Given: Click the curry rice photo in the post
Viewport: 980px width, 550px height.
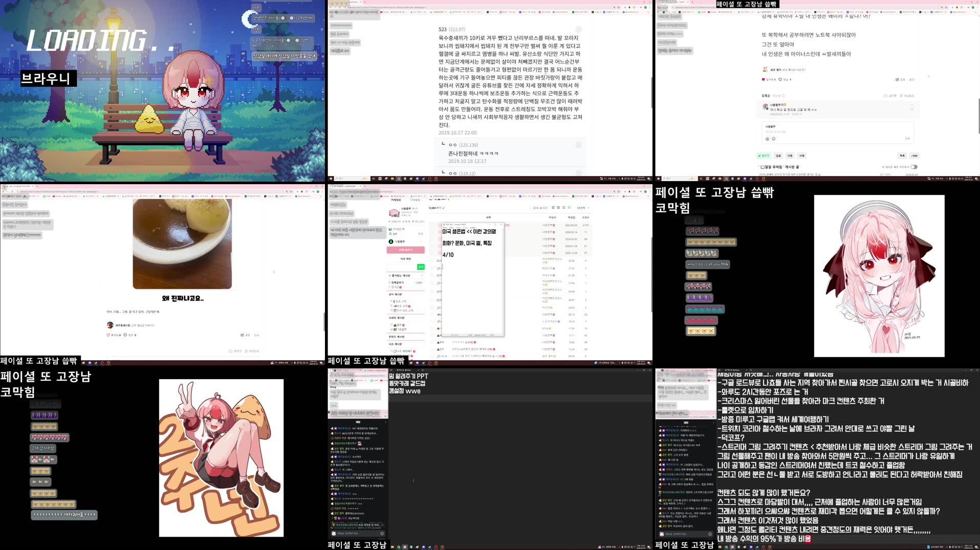Looking at the screenshot, I should point(182,244).
